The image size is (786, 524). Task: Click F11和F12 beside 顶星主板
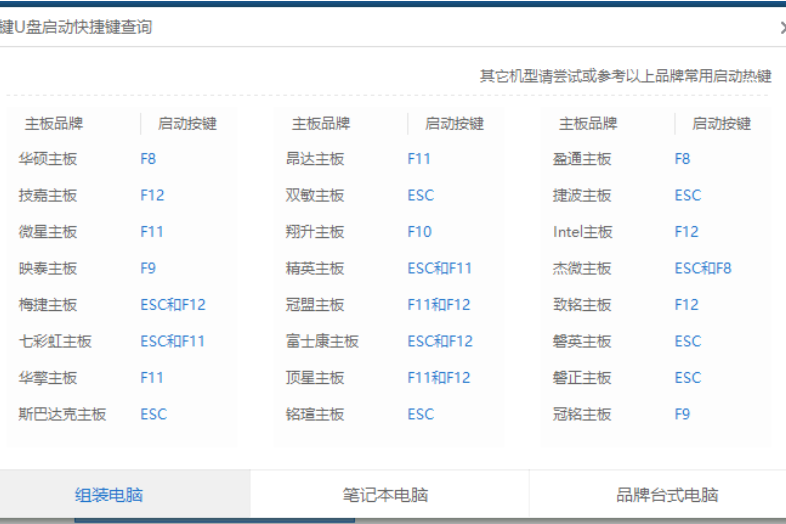pyautogui.click(x=439, y=378)
